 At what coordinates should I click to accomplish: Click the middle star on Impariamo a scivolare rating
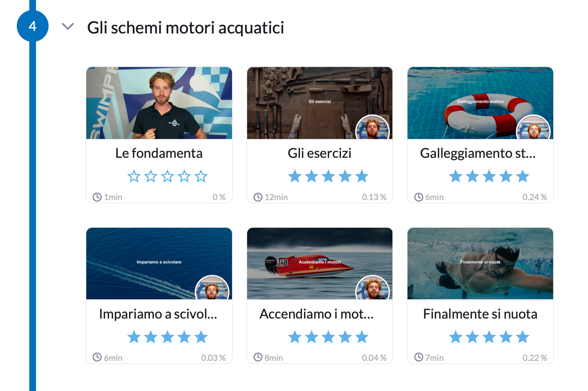168,337
